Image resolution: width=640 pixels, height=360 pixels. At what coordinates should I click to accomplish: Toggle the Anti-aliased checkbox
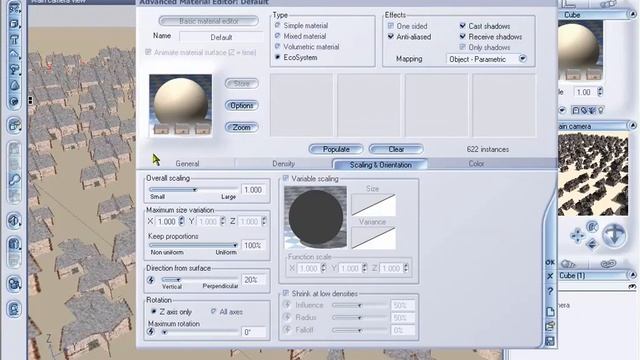pos(391,36)
